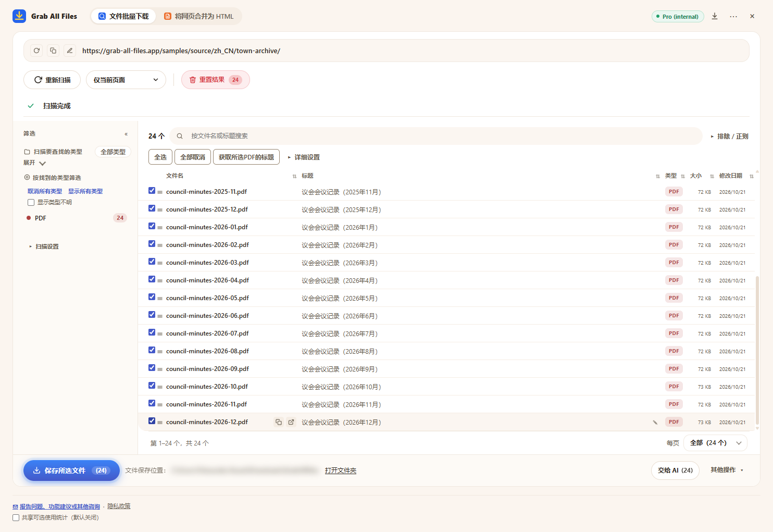Open the three-dot more options menu
Screen dimensions: 773x532
(733, 16)
